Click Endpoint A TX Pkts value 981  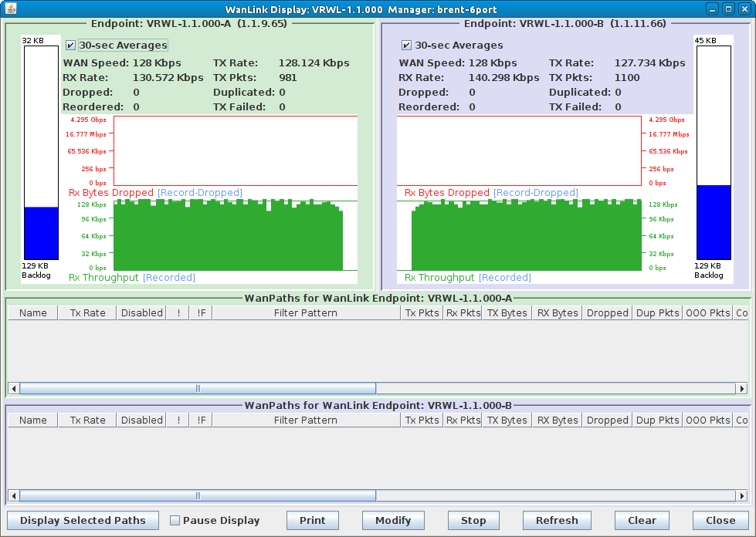(x=288, y=77)
